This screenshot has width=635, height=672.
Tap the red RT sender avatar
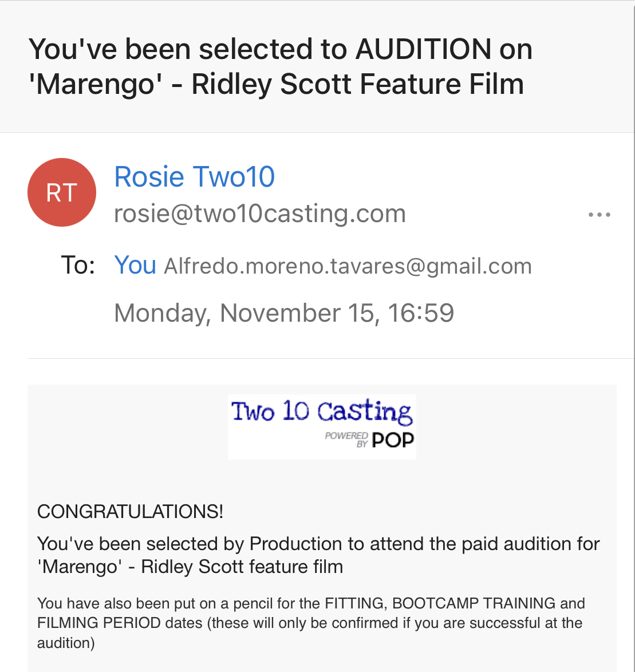62,192
